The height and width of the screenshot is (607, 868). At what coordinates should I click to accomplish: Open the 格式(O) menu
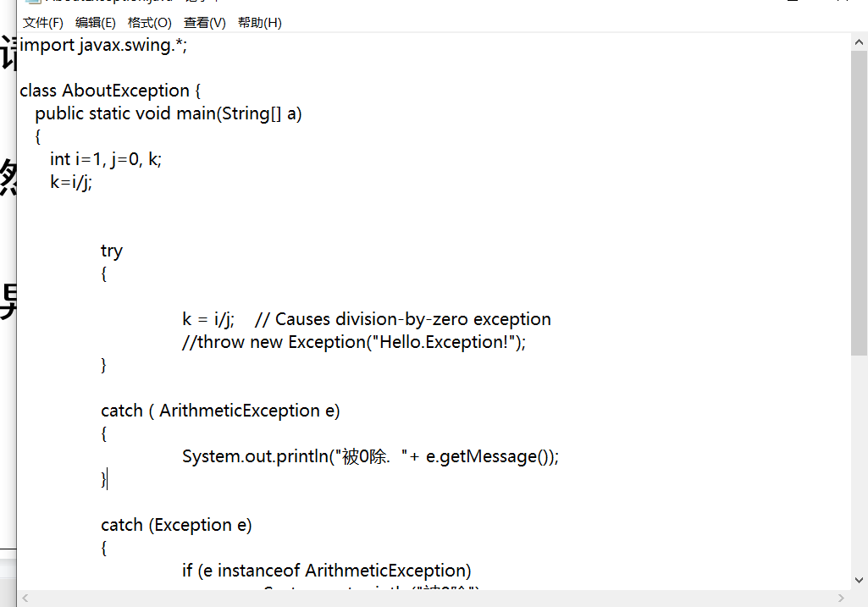pyautogui.click(x=149, y=23)
